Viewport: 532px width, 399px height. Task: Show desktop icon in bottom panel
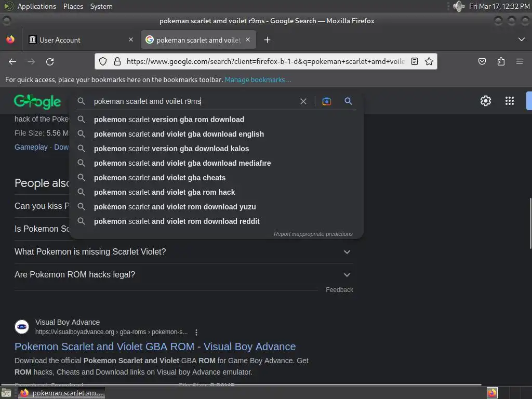tap(6, 393)
